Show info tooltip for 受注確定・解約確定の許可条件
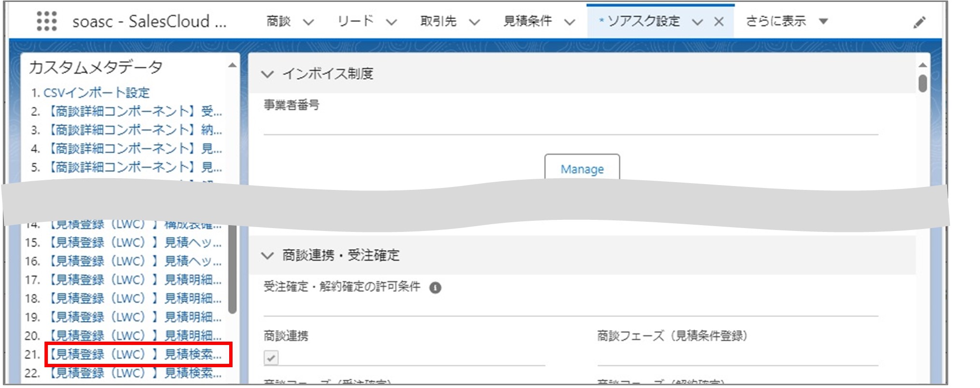The image size is (980, 388). pyautogui.click(x=435, y=288)
